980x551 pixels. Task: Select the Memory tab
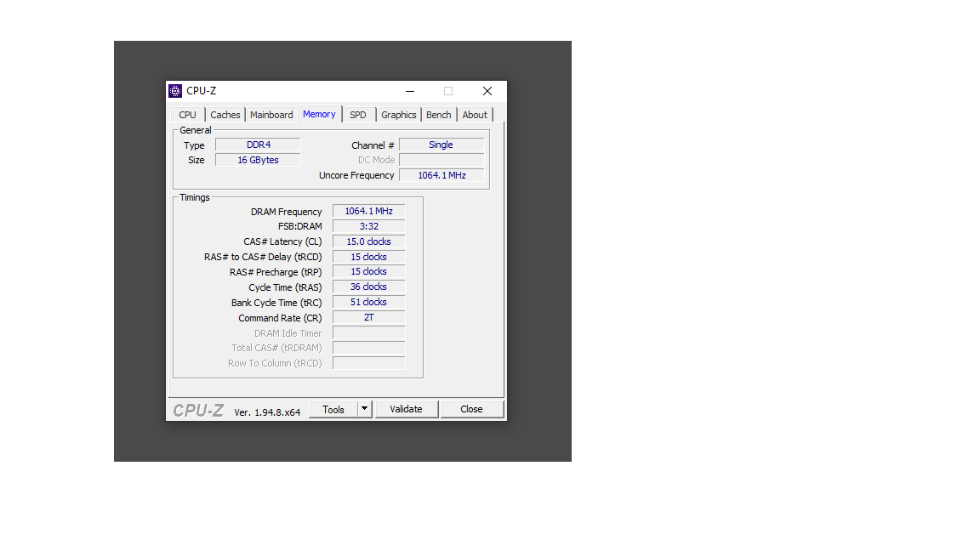[x=319, y=114]
